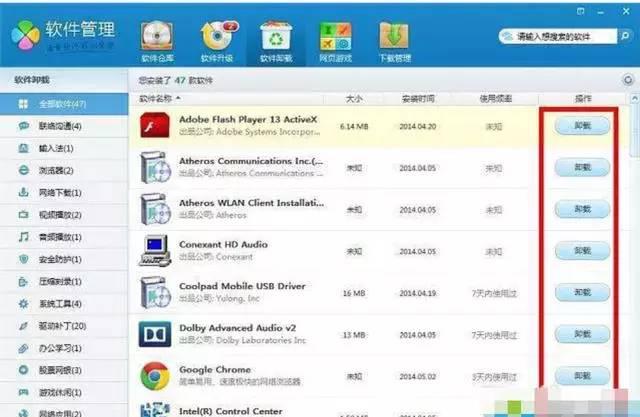Select the 系统工具(4) gear icon

coord(24,304)
